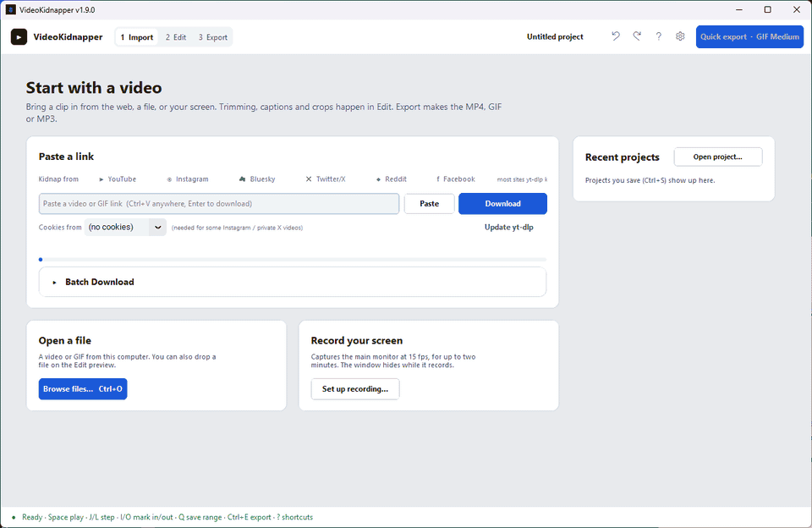Viewport: 812px width, 528px height.
Task: Click the cookies hint about Instagram videos
Action: [x=237, y=228]
